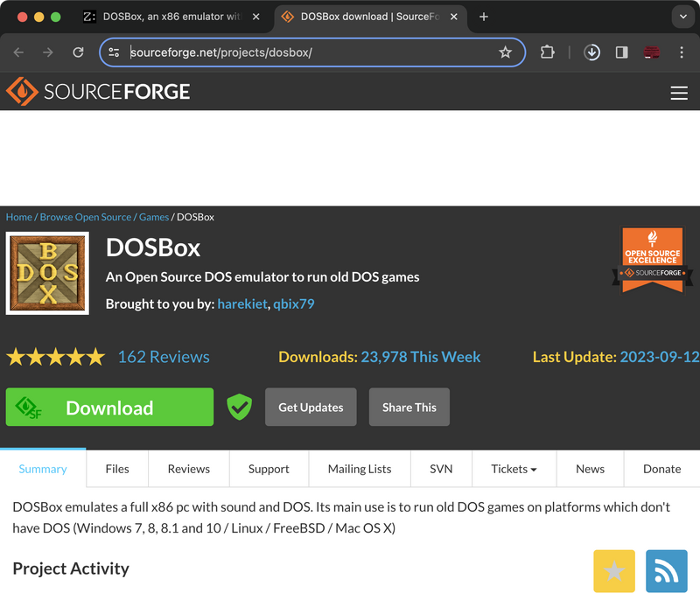Click the yellow favorite star icon

point(614,571)
